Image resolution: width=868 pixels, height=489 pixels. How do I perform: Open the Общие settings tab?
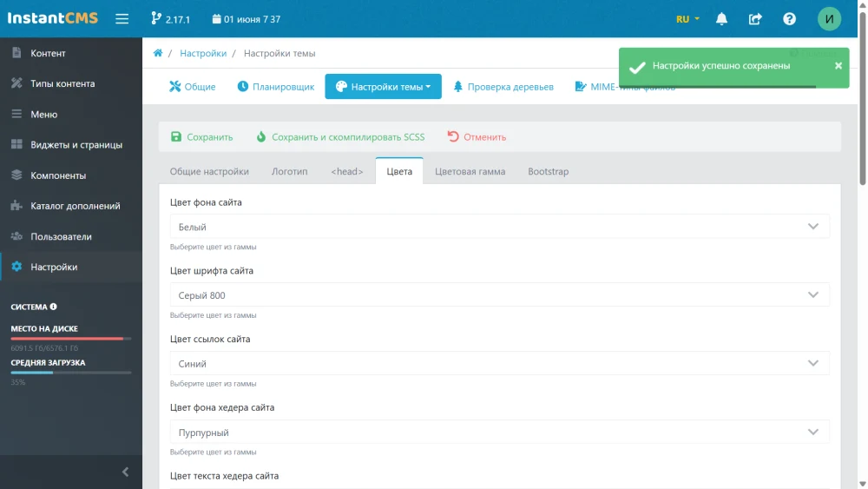pyautogui.click(x=192, y=86)
